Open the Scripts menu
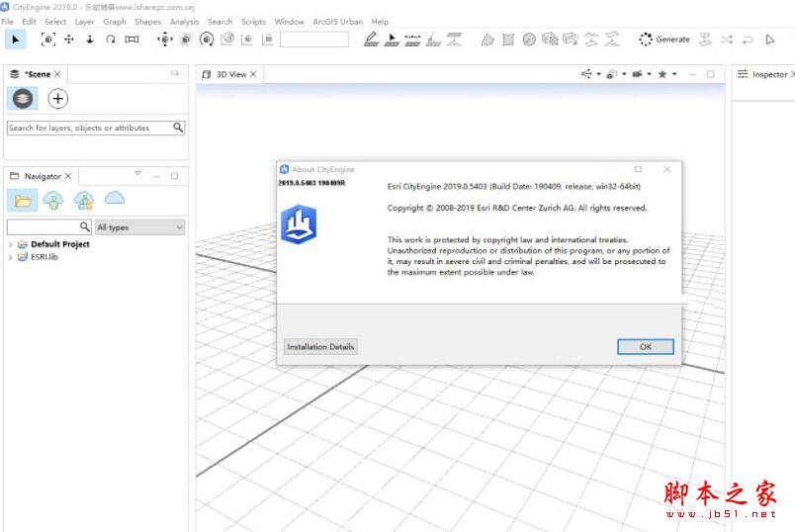The height and width of the screenshot is (532, 795). pos(253,22)
